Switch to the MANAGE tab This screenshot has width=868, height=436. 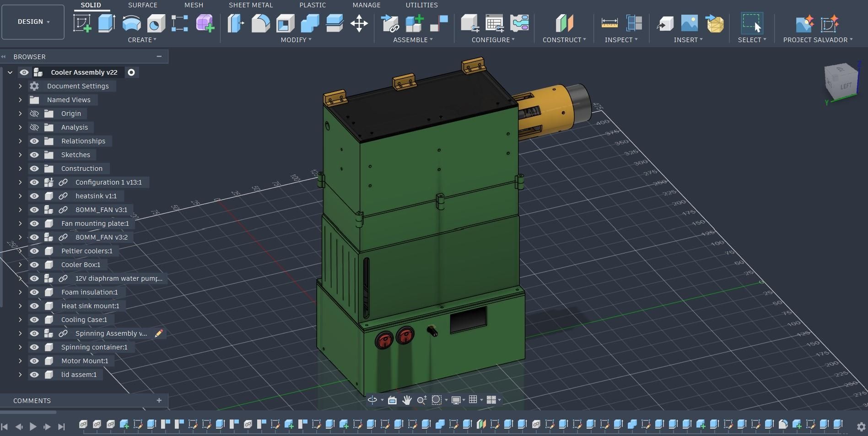(x=367, y=5)
